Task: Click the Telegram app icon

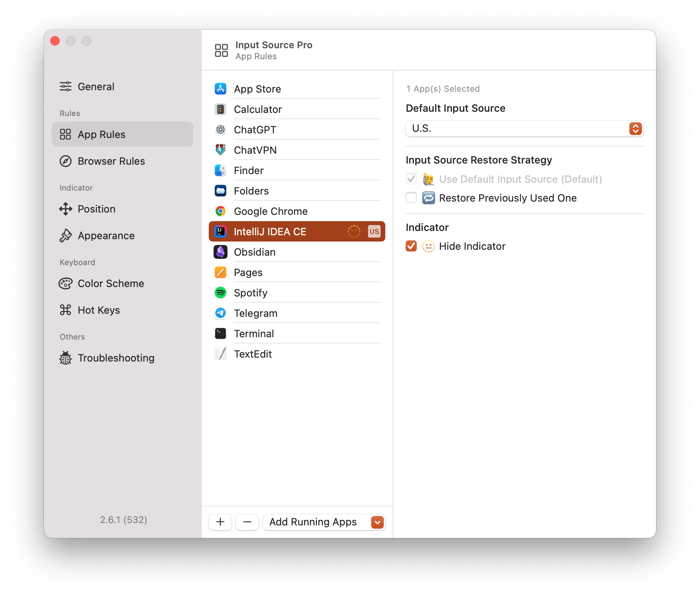Action: (221, 313)
